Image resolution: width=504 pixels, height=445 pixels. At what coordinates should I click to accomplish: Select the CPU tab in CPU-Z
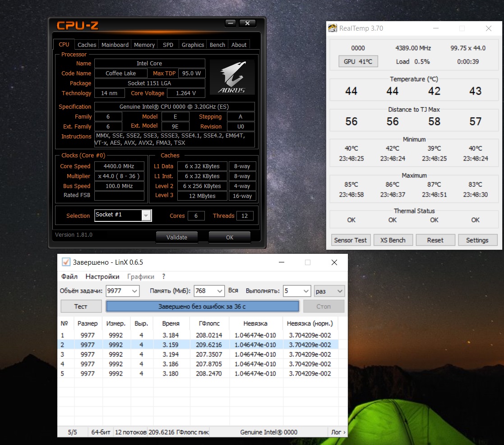(x=64, y=45)
